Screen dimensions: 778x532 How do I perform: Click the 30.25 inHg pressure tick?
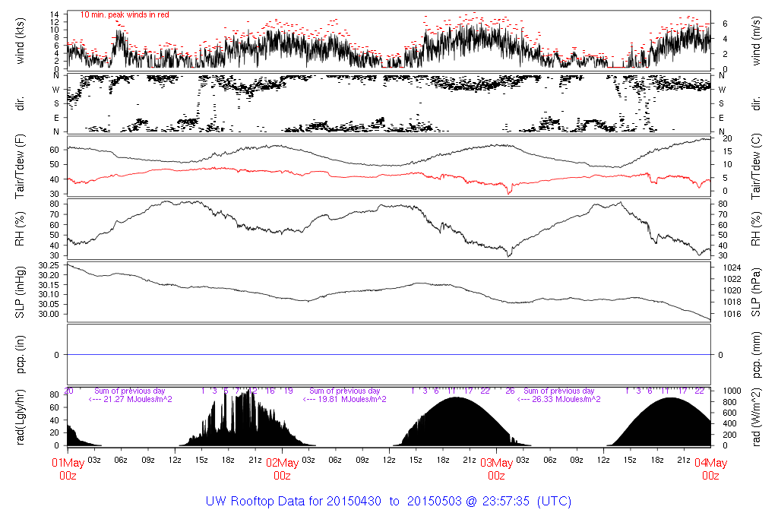49,265
